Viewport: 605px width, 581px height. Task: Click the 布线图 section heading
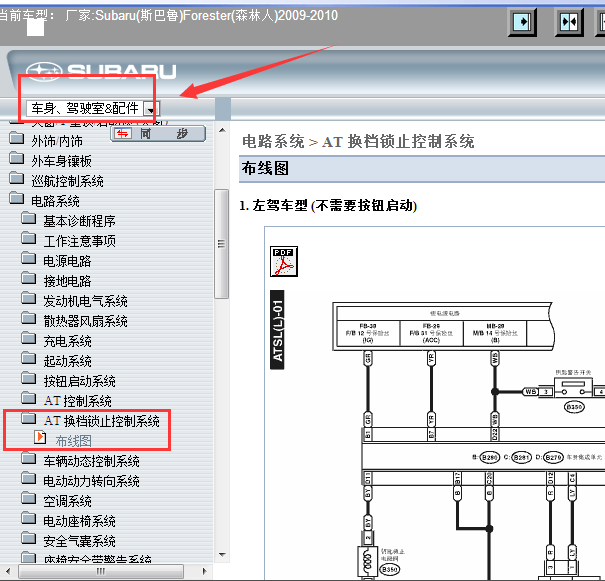pyautogui.click(x=265, y=168)
